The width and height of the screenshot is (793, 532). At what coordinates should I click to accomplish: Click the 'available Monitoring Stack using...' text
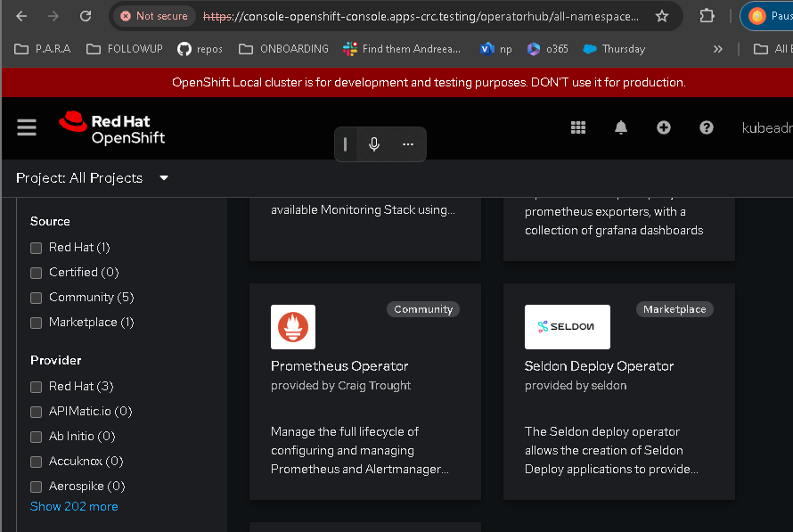pos(363,209)
